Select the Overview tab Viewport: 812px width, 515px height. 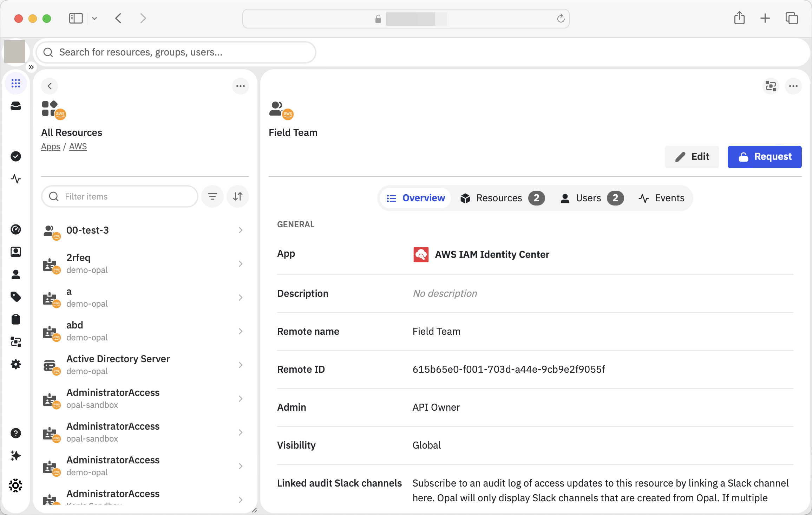point(415,198)
